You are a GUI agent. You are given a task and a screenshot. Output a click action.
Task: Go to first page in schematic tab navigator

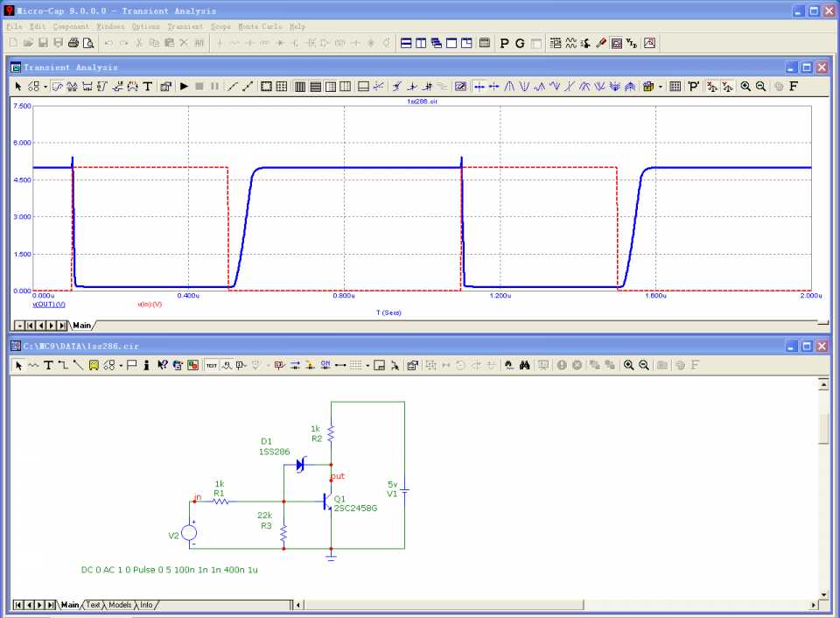(18, 605)
